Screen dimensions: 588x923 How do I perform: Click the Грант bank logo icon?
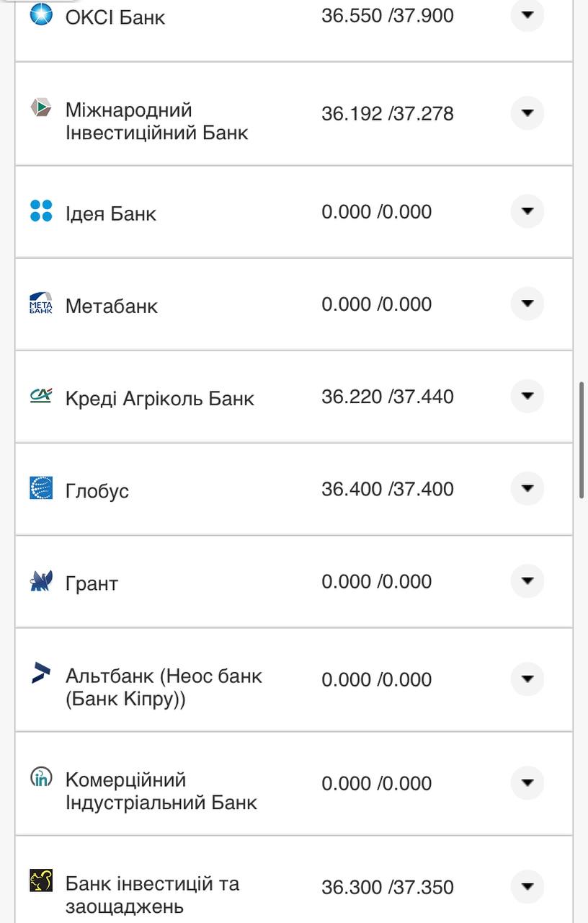(x=41, y=580)
